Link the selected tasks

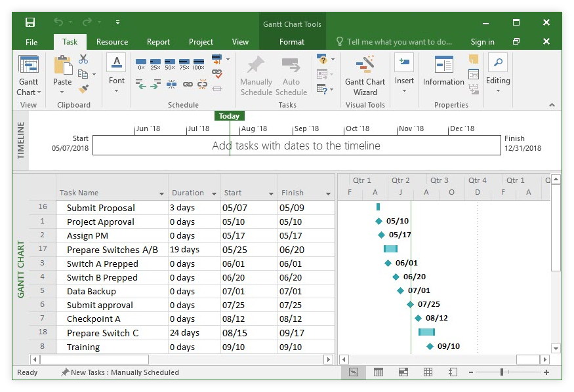tap(187, 84)
